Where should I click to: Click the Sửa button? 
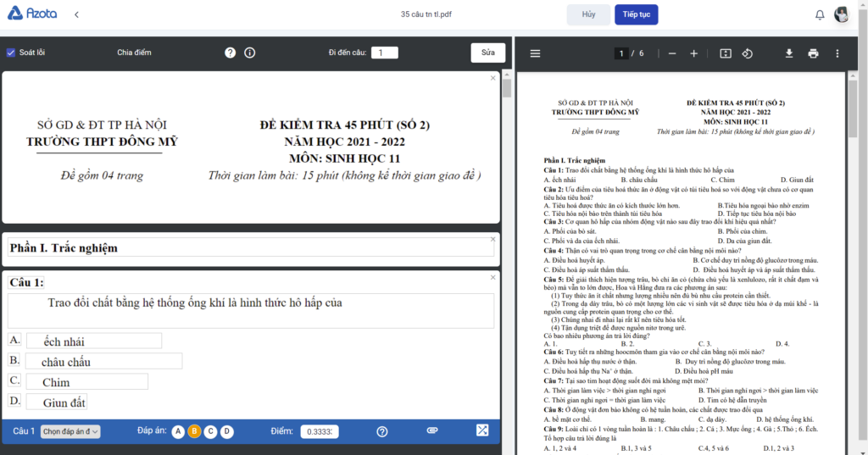click(x=487, y=53)
